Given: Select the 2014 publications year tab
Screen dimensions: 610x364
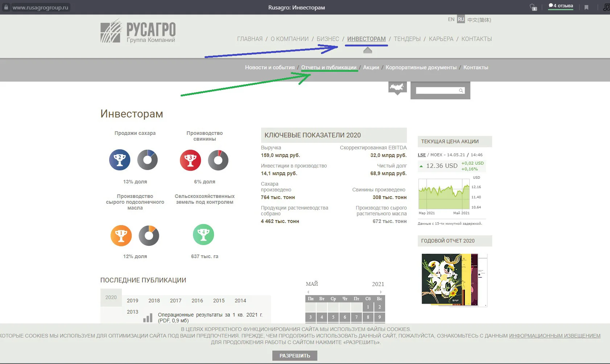Looking at the screenshot, I should pyautogui.click(x=240, y=301).
